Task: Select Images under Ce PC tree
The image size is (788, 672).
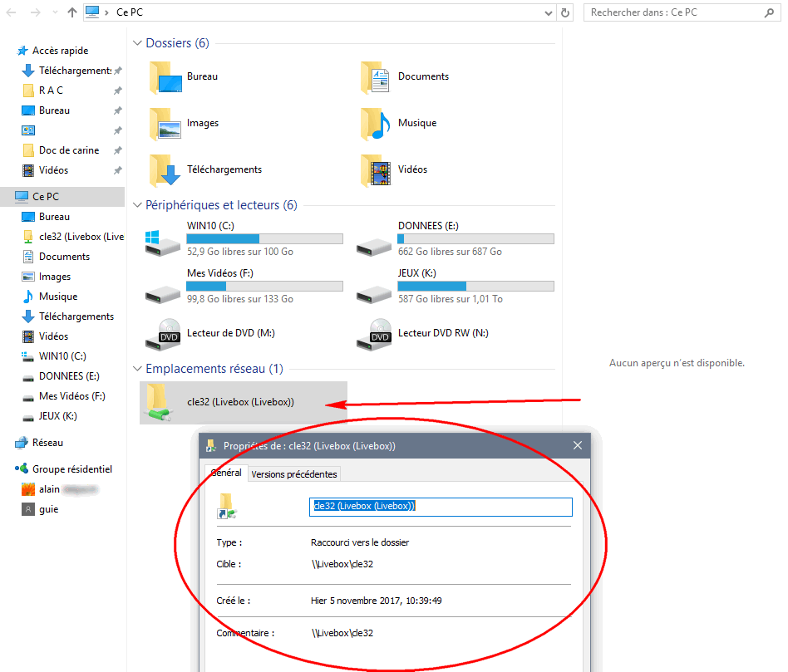Action: pyautogui.click(x=55, y=277)
